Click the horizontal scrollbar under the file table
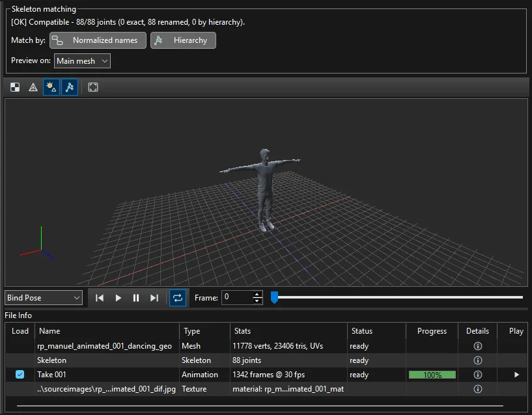532x415 pixels. [260, 405]
